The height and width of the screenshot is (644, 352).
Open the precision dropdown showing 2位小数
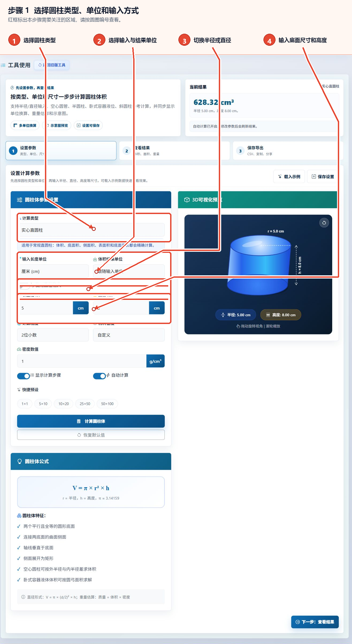(x=53, y=335)
